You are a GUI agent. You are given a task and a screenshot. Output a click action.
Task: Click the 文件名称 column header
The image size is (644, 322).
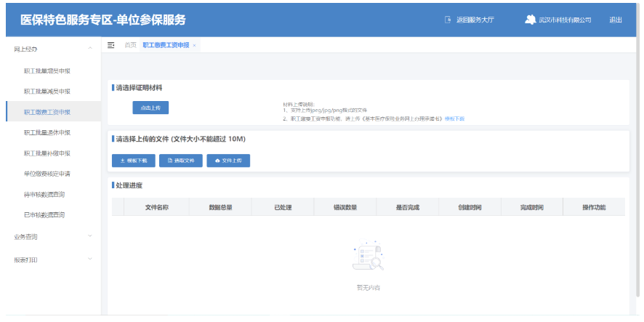coord(156,207)
